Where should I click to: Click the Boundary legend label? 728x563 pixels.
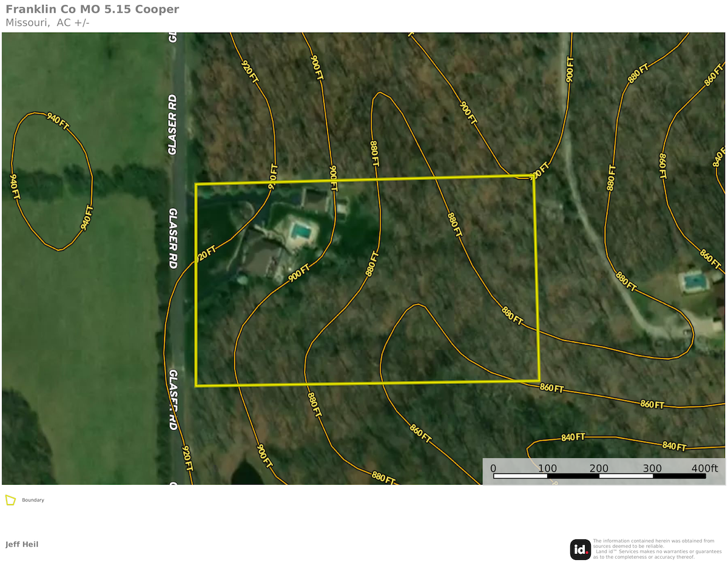pos(33,501)
